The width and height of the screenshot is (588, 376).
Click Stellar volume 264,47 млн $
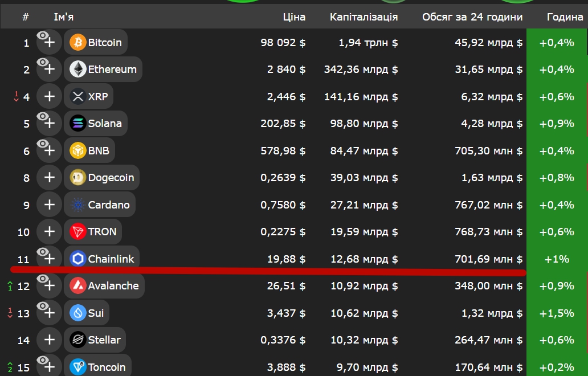coord(489,340)
